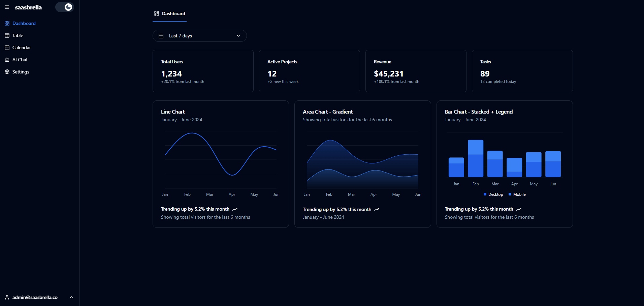Select the AI Chat icon
Screen dimensions: 644x306
pyautogui.click(x=7, y=59)
